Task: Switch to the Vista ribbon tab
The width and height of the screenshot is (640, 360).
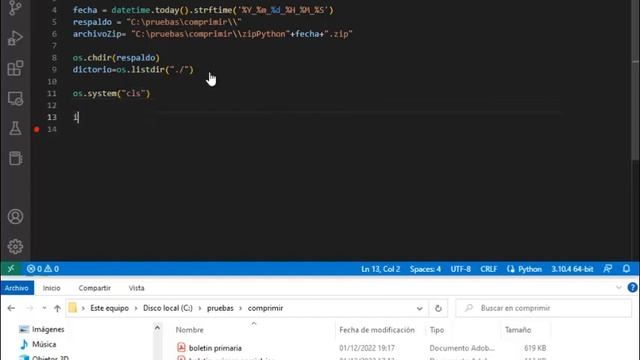Action: coord(136,288)
